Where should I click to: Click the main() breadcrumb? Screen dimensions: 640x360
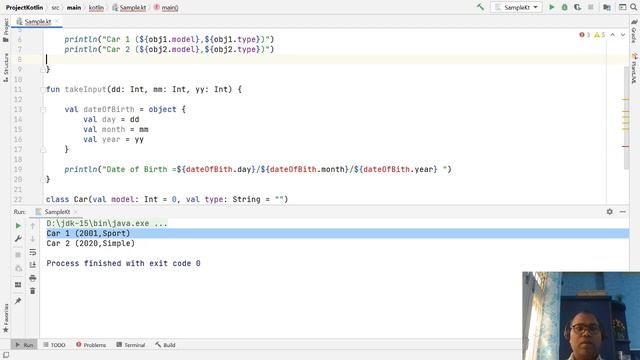click(166, 7)
